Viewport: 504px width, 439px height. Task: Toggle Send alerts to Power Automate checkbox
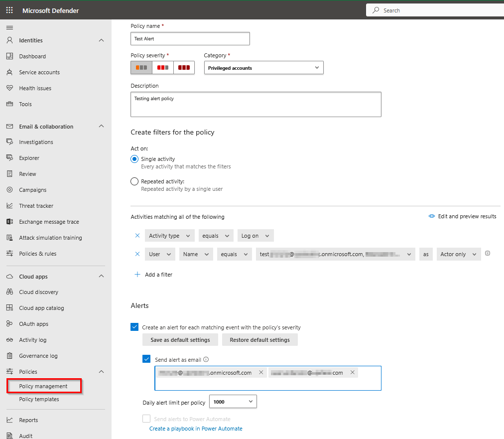(x=146, y=419)
